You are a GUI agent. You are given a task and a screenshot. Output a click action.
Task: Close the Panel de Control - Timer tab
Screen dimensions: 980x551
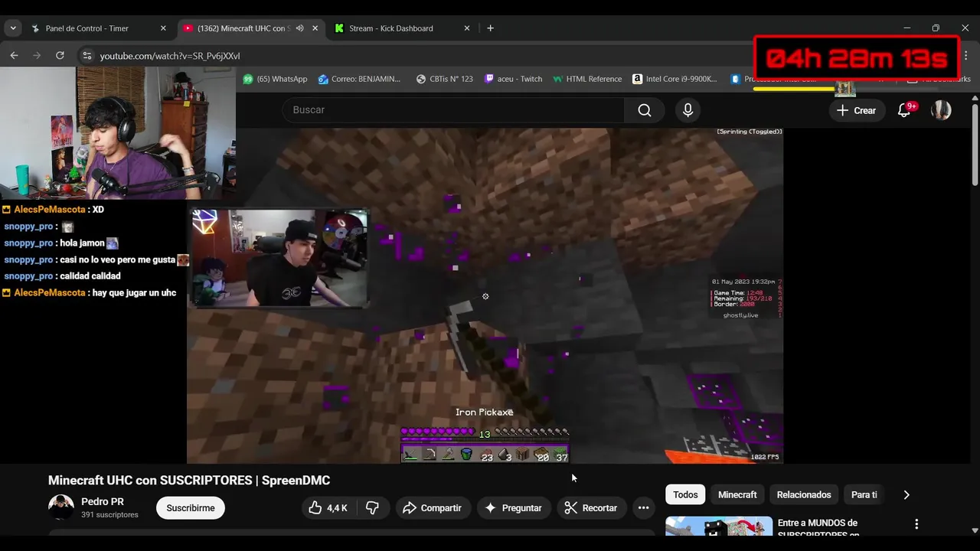click(163, 28)
